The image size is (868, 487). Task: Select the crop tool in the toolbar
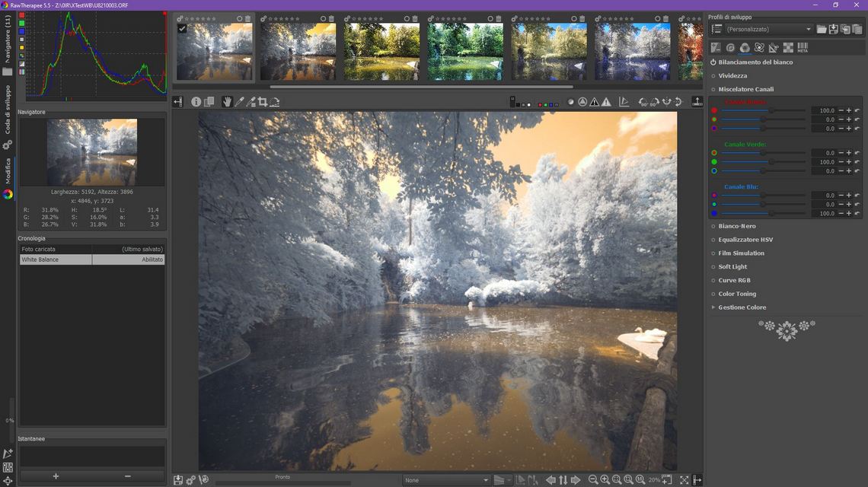point(263,102)
